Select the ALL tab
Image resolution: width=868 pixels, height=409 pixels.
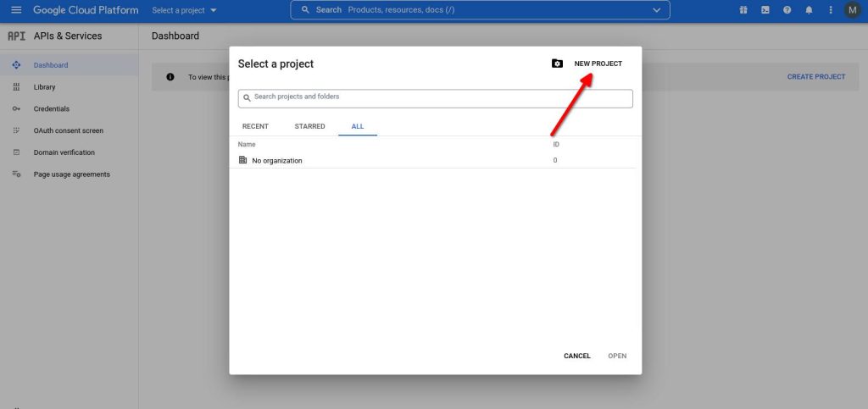358,126
